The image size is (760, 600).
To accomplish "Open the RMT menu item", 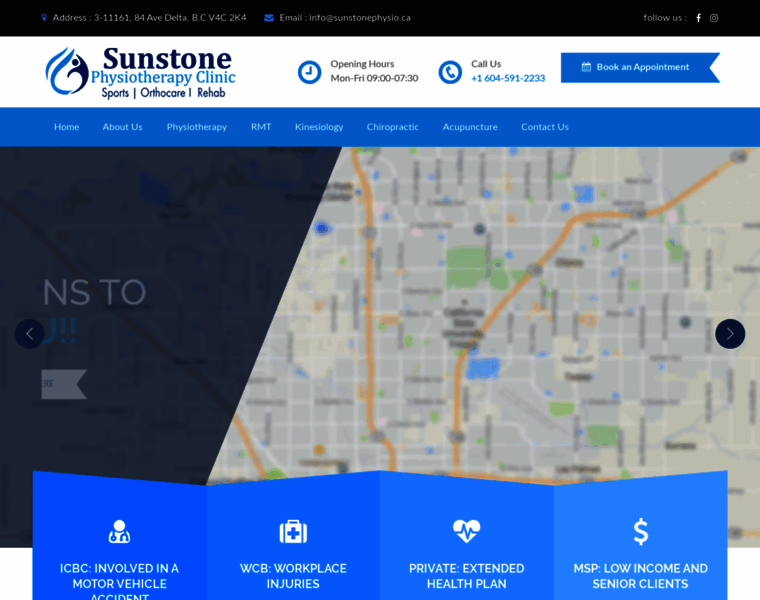I will click(x=261, y=127).
